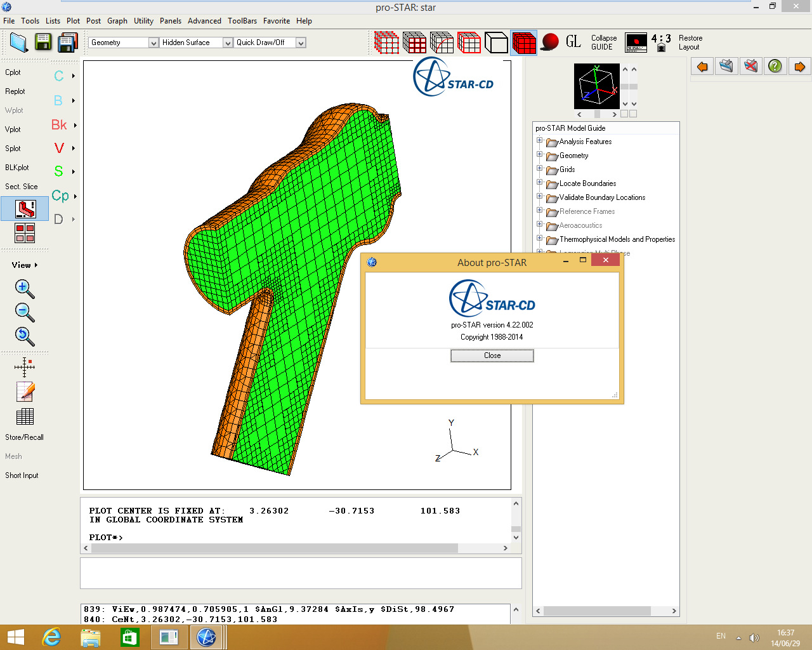The width and height of the screenshot is (812, 650).
Task: Click the crosshair center tool icon
Action: [x=24, y=367]
